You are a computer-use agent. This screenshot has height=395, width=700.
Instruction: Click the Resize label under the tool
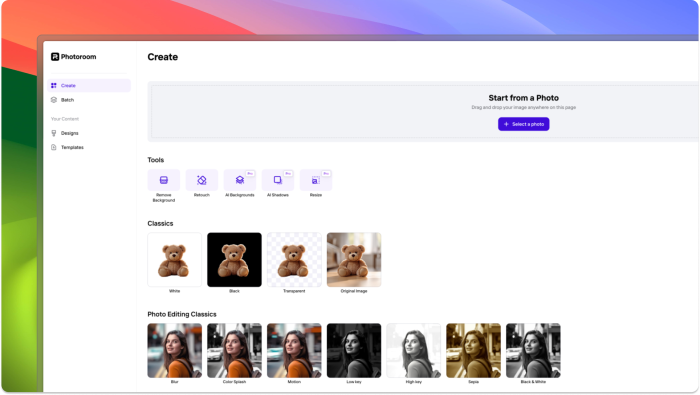[316, 195]
